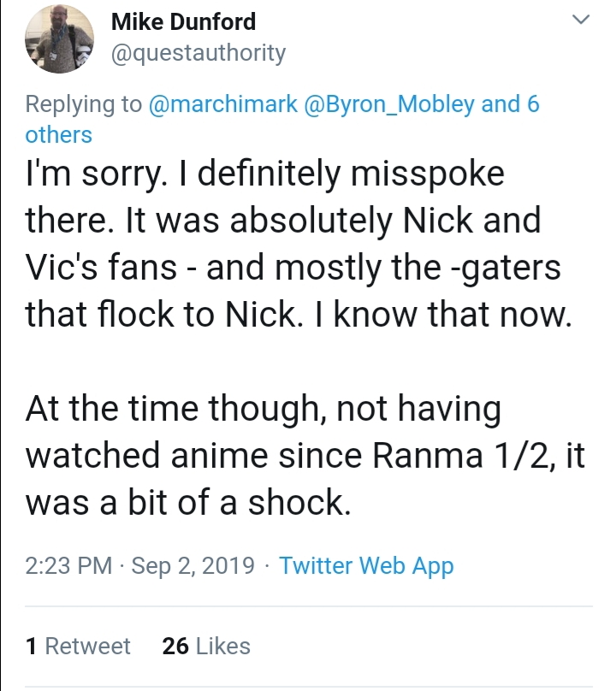This screenshot has height=691, width=616.
Task: Show the "and 6" replied-to users
Action: (511, 104)
